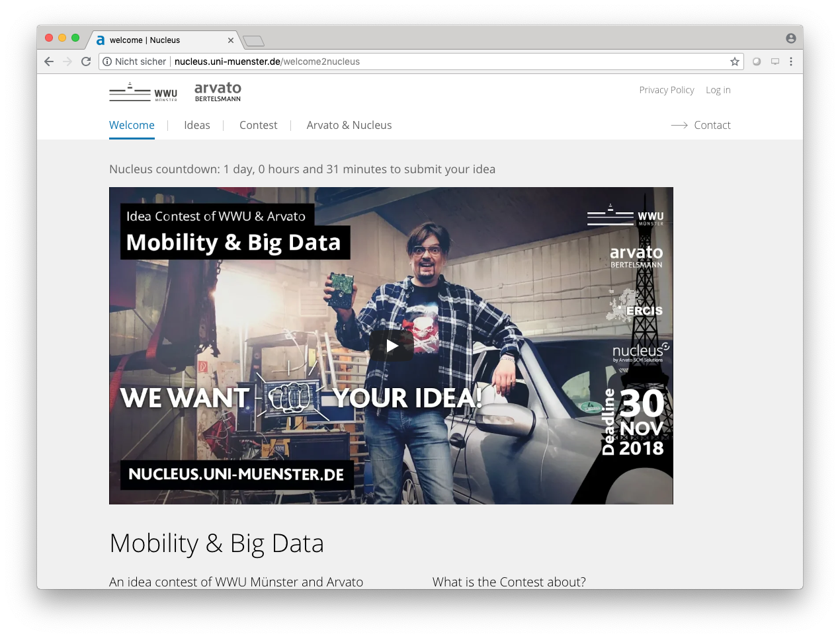Click the browser back arrow

(x=49, y=61)
